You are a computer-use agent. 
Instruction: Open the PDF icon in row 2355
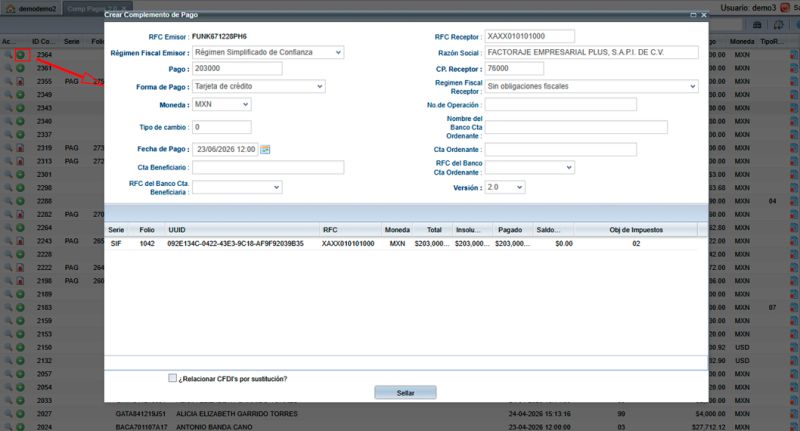coord(20,81)
